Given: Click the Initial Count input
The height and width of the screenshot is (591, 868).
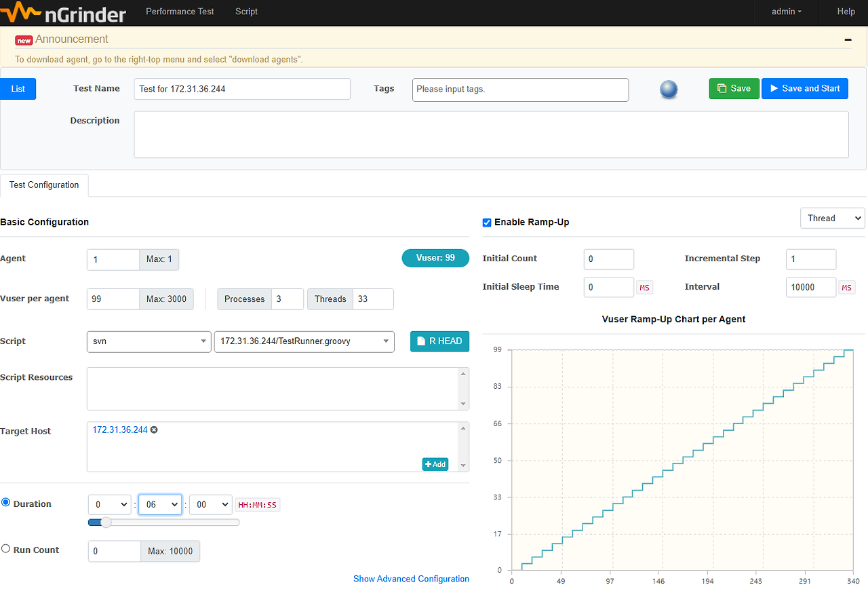Looking at the screenshot, I should click(x=609, y=259).
